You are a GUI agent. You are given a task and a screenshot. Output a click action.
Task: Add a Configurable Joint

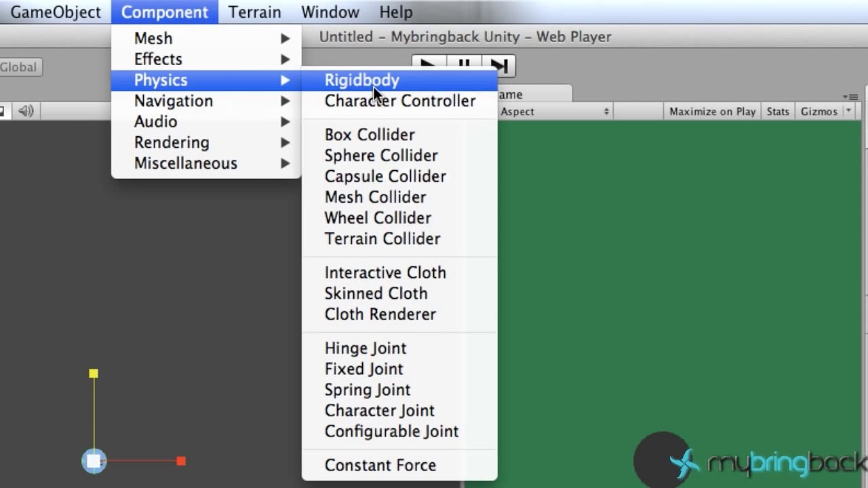click(399, 432)
